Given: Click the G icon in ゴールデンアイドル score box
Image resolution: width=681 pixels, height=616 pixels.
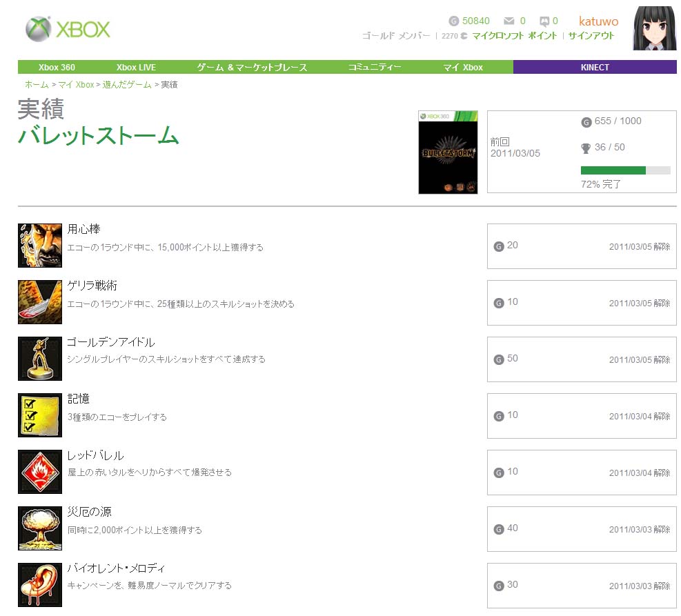Looking at the screenshot, I should [x=499, y=359].
